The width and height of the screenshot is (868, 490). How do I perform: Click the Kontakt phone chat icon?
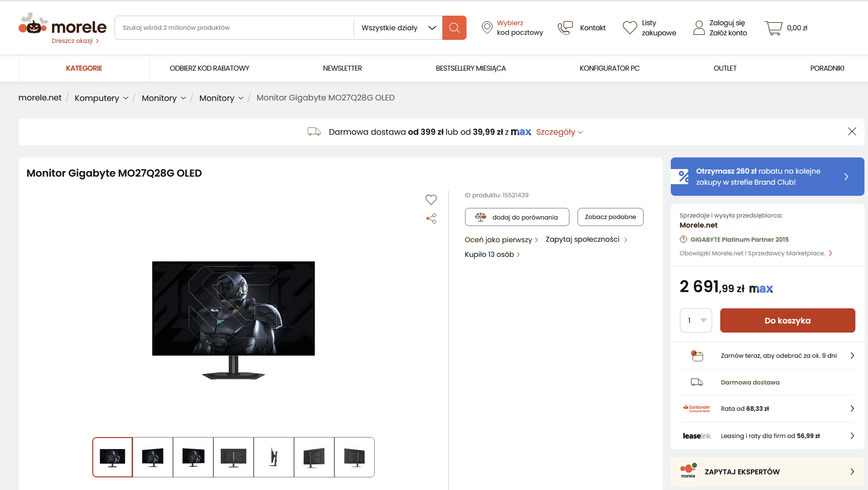point(565,28)
